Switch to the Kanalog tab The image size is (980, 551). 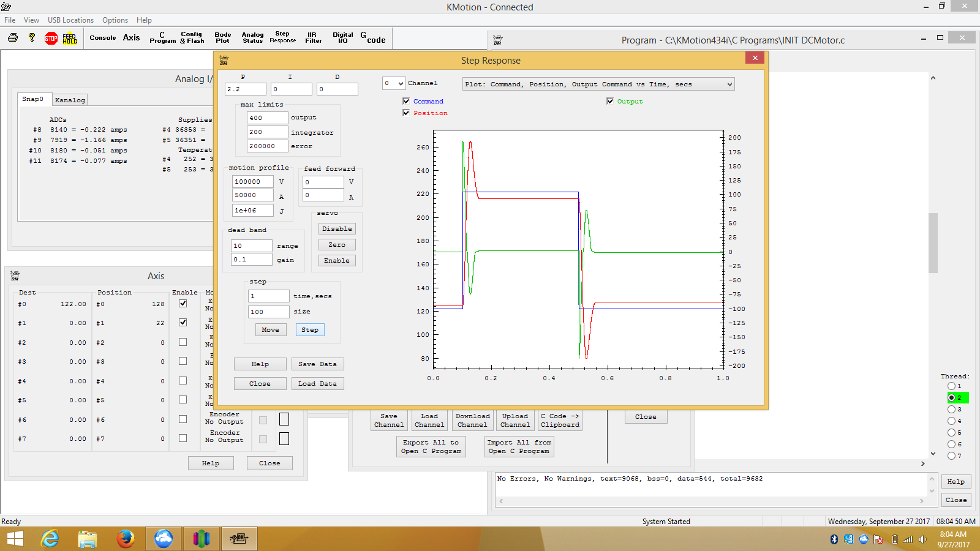pos(70,100)
